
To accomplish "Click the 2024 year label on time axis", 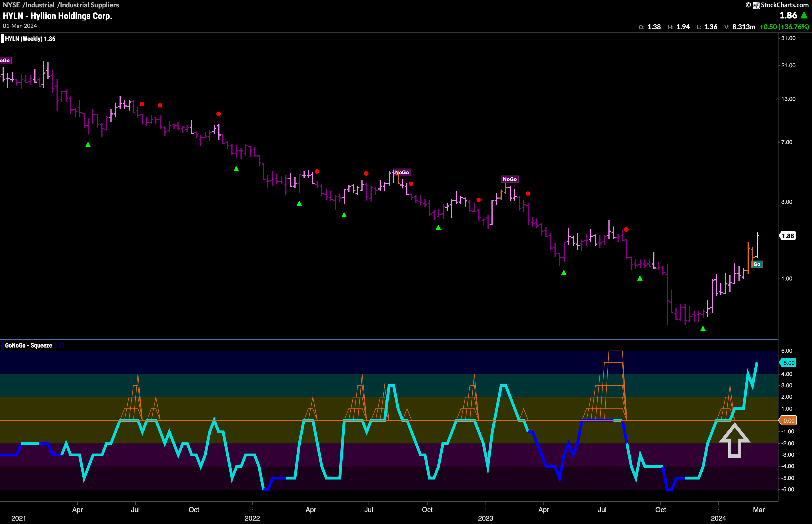I will [718, 518].
